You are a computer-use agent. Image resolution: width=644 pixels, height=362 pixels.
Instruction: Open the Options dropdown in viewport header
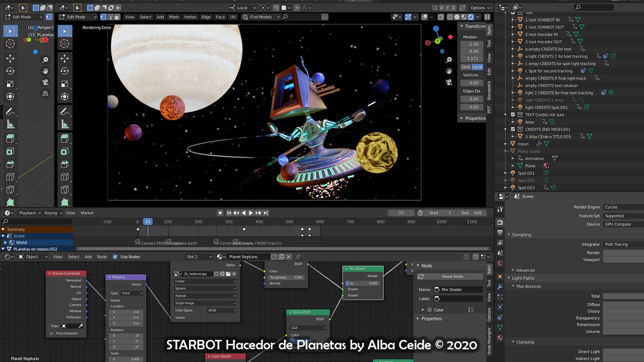tap(480, 8)
